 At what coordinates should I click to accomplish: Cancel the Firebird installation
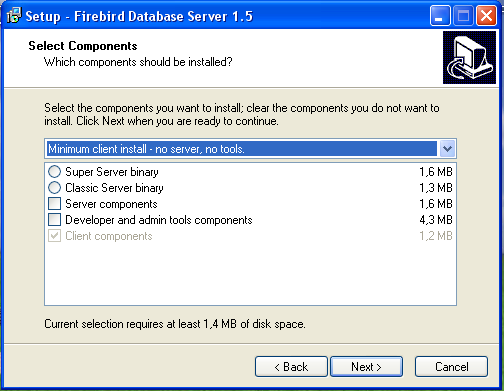[x=451, y=367]
